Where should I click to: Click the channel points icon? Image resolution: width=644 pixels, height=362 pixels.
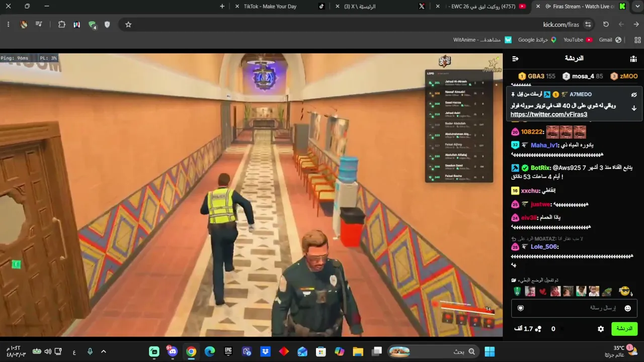[x=538, y=329]
